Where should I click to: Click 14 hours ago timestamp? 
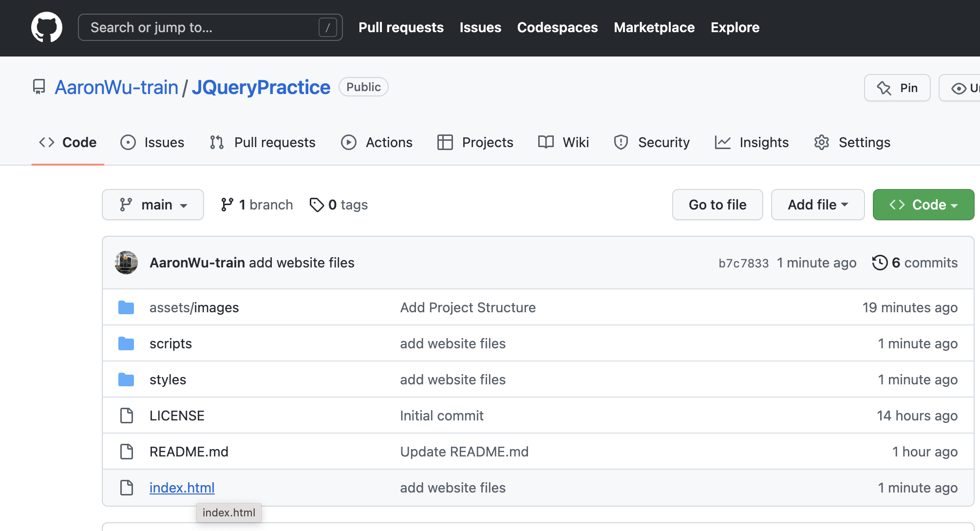[x=917, y=416]
